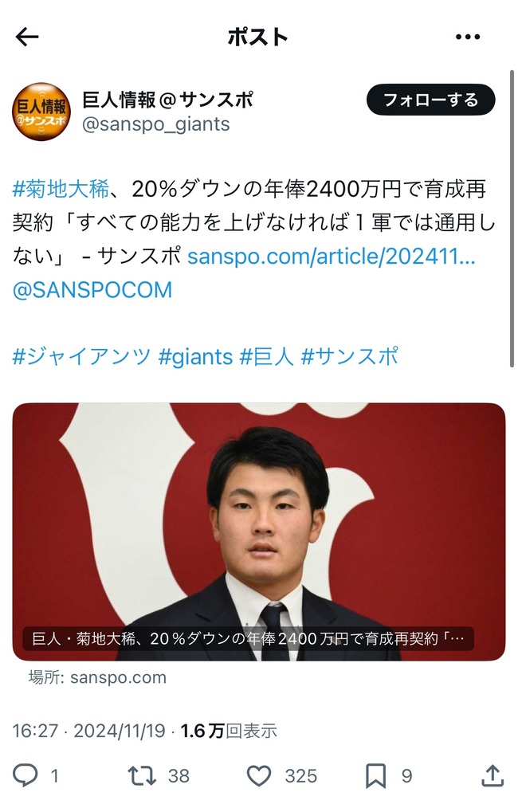Open the 巨人情報@サンスポ profile avatar
518x812 pixels.
pyautogui.click(x=41, y=112)
